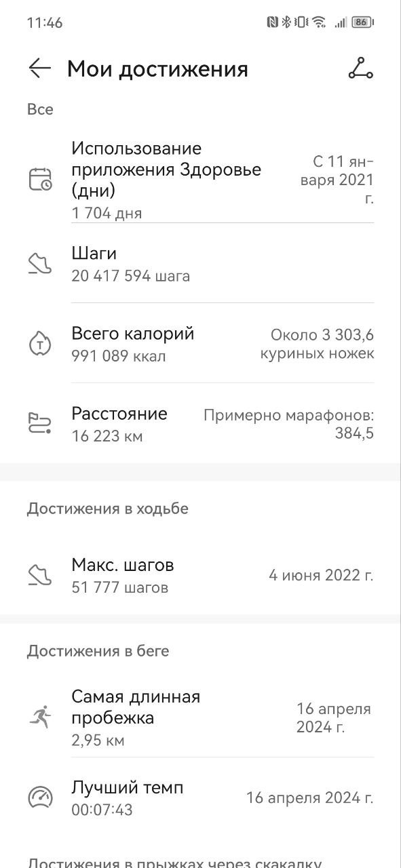Viewport: 401px width, 868px height.
Task: Tap the back arrow icon
Action: [40, 68]
